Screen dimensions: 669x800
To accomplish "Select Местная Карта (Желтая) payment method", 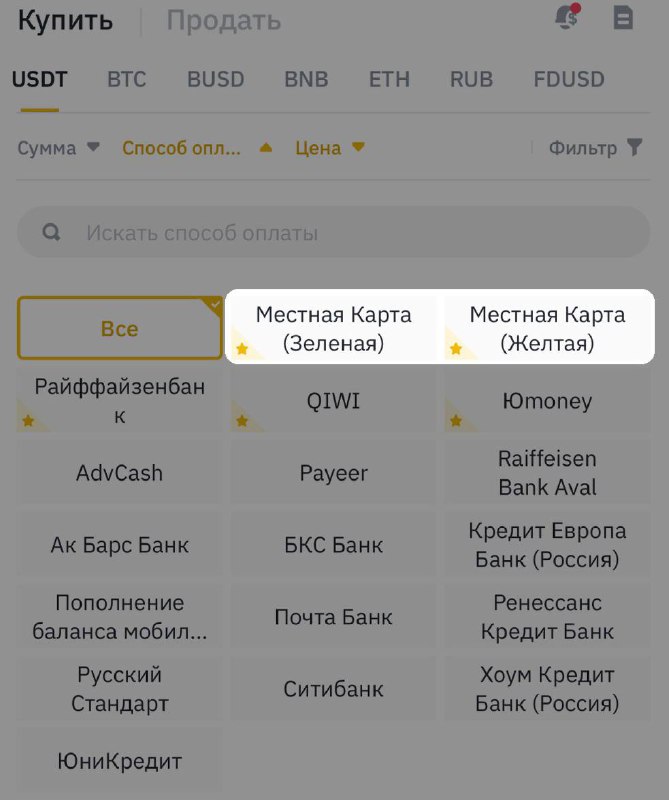I will pos(547,329).
